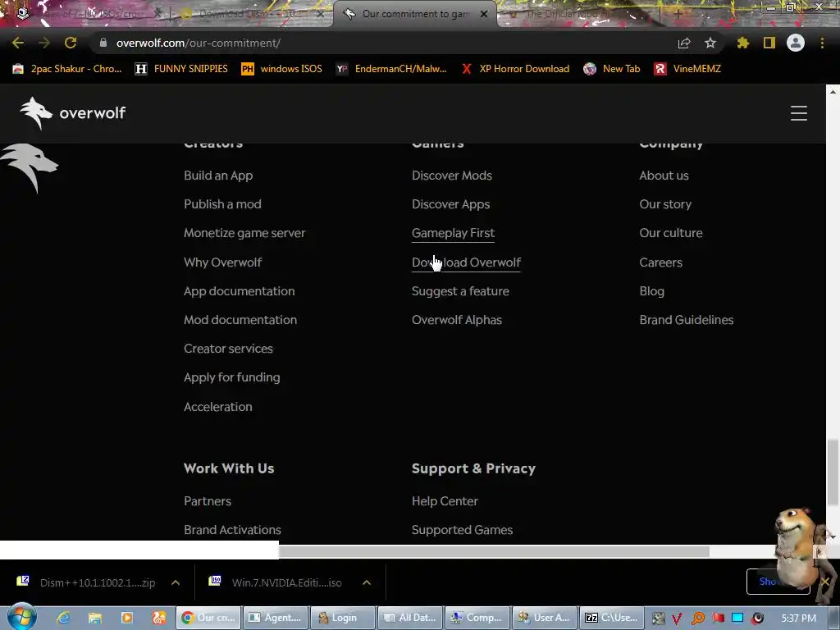Reload the page with the refresh icon
This screenshot has width=840, height=630.
pyautogui.click(x=71, y=43)
